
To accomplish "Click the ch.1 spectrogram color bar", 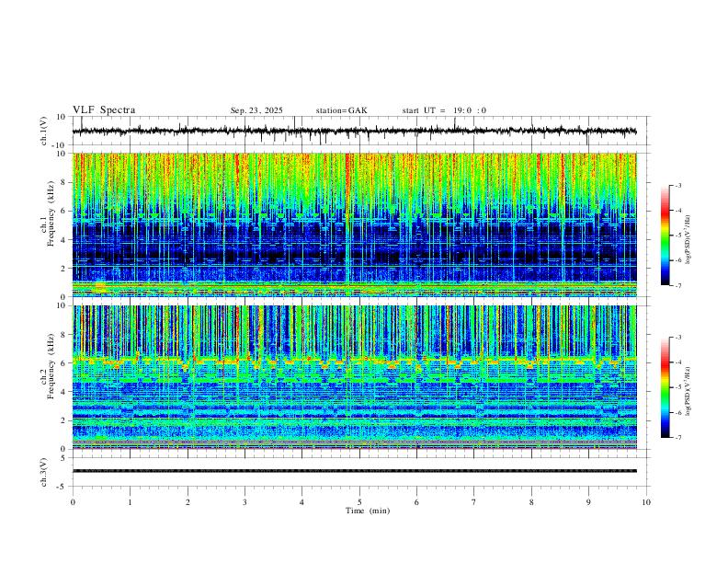I will pos(665,236).
